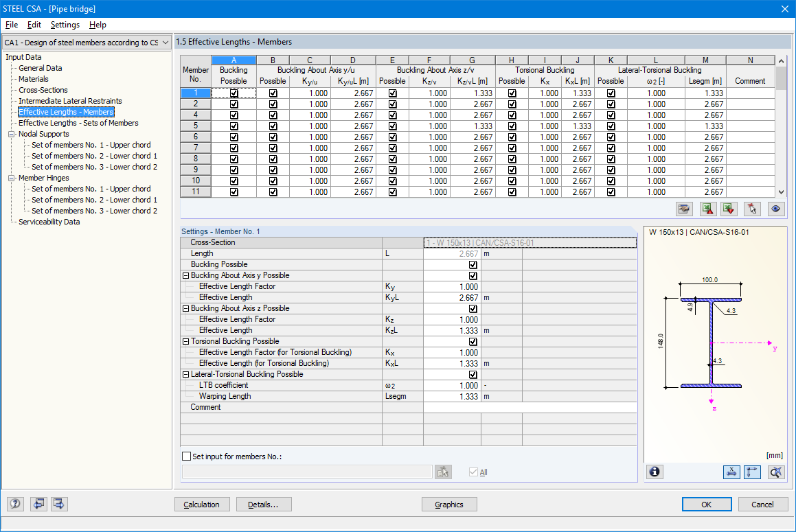Uncheck Buckling Possible in member settings
Screen dimensions: 796x532
pos(473,264)
